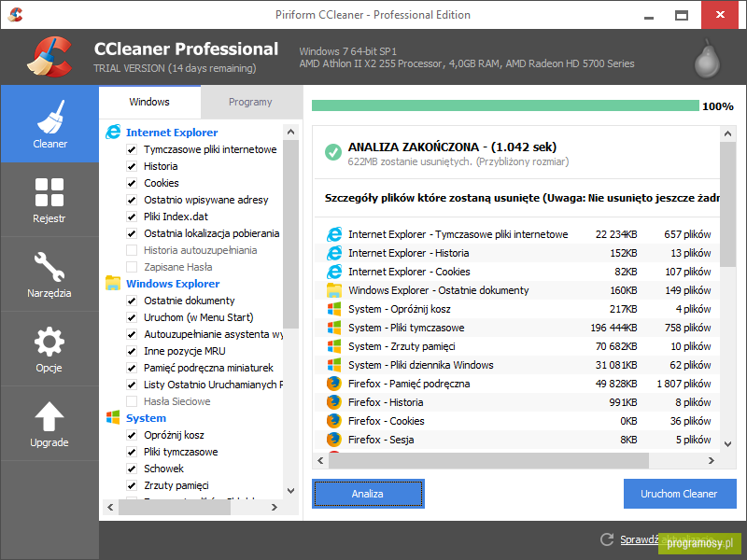Toggle the Opróżnij kosz checkbox
The width and height of the screenshot is (747, 560).
132,435
